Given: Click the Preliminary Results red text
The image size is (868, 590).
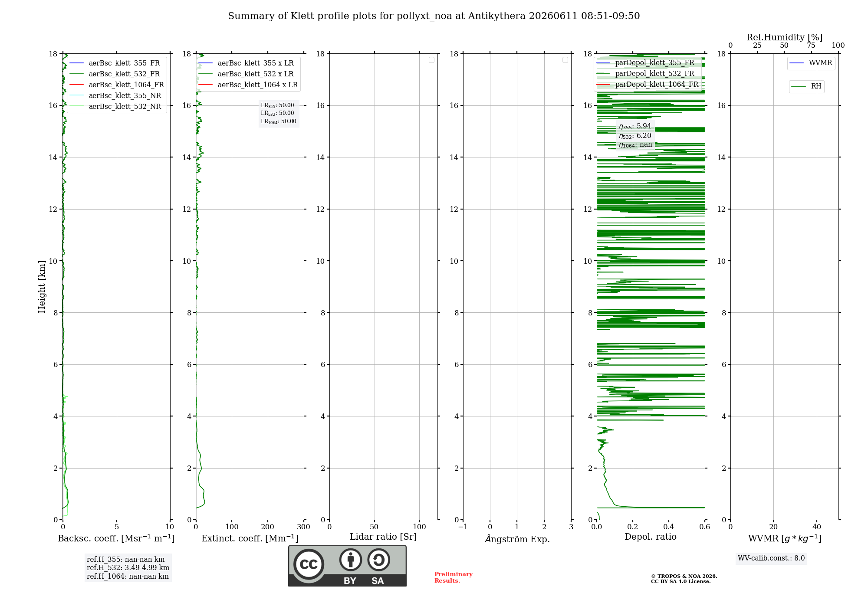Looking at the screenshot, I should point(454,577).
